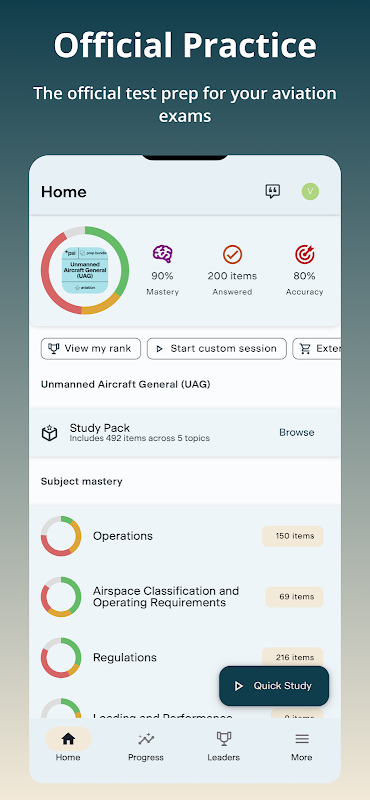This screenshot has width=370, height=800.
Task: Tap the Operations mastery progress ring
Action: [x=61, y=536]
